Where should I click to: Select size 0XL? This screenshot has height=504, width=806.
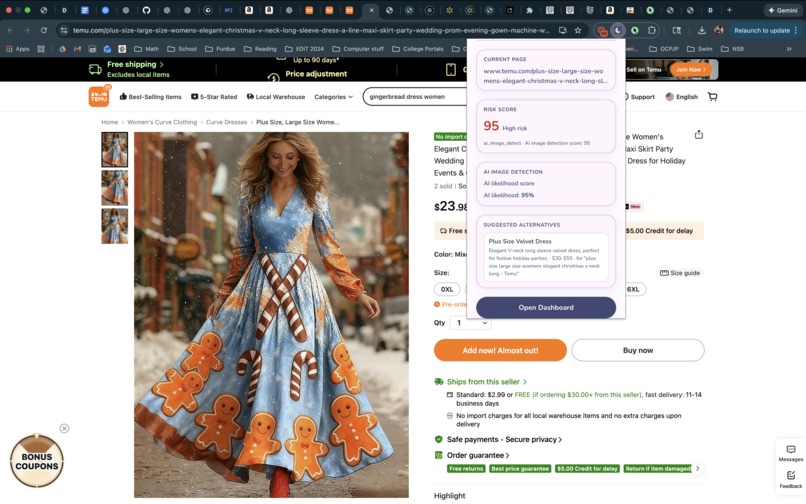pyautogui.click(x=447, y=289)
